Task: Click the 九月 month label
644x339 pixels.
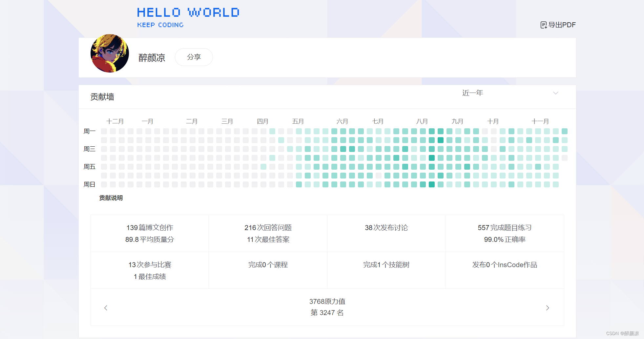Action: [458, 121]
